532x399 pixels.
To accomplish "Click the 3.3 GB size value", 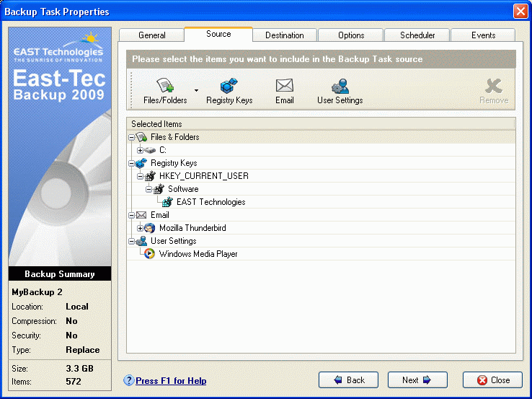I will [x=79, y=369].
